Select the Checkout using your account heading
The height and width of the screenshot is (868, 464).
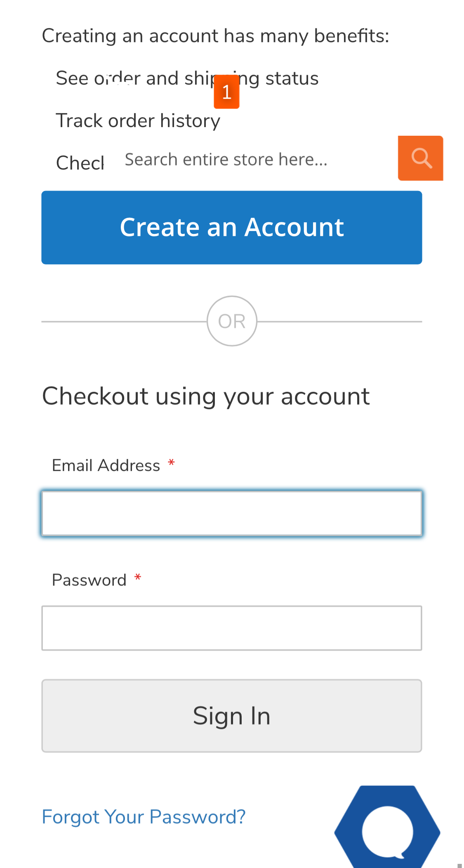point(206,395)
